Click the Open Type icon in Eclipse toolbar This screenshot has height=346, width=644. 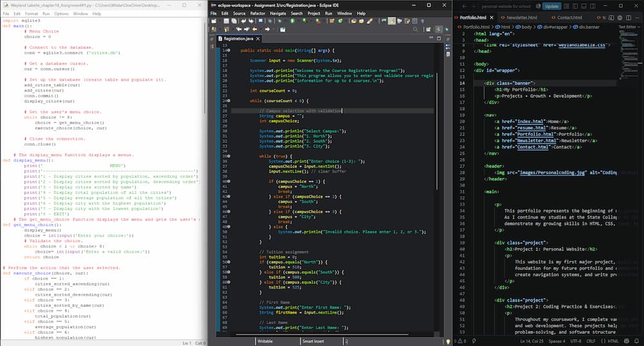[354, 21]
